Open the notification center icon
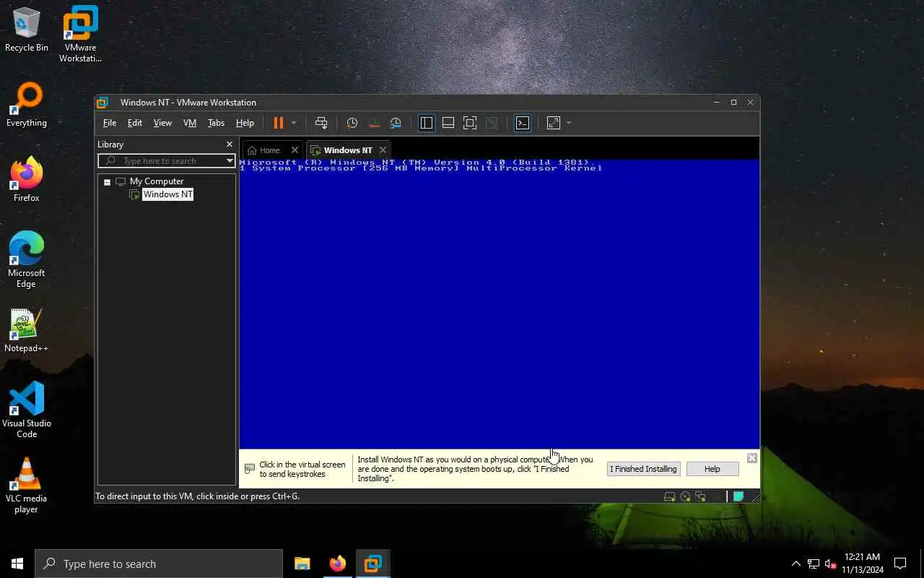Image resolution: width=924 pixels, height=578 pixels. (x=900, y=564)
